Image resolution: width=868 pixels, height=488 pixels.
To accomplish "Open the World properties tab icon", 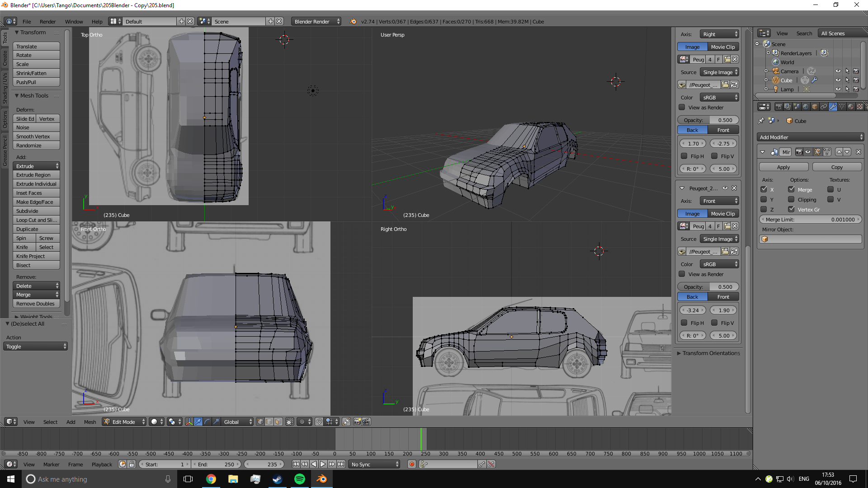I will (806, 107).
